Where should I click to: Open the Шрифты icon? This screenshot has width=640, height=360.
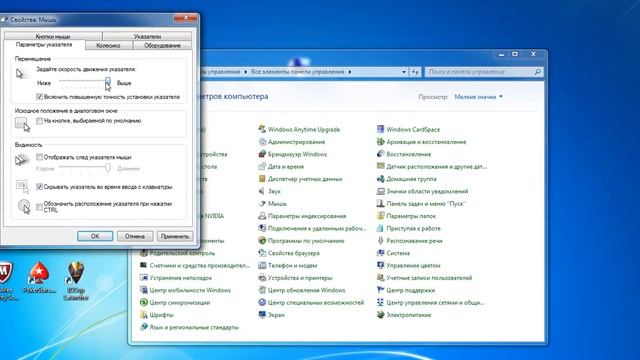click(x=144, y=314)
